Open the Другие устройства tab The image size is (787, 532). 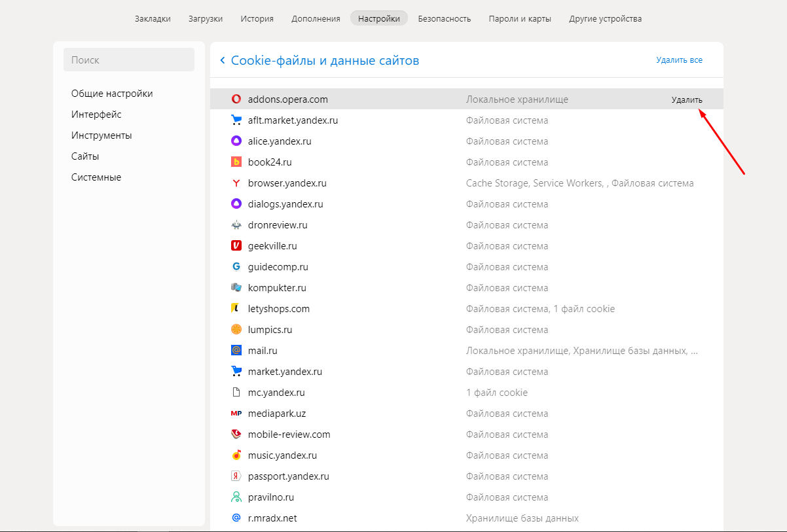(606, 18)
